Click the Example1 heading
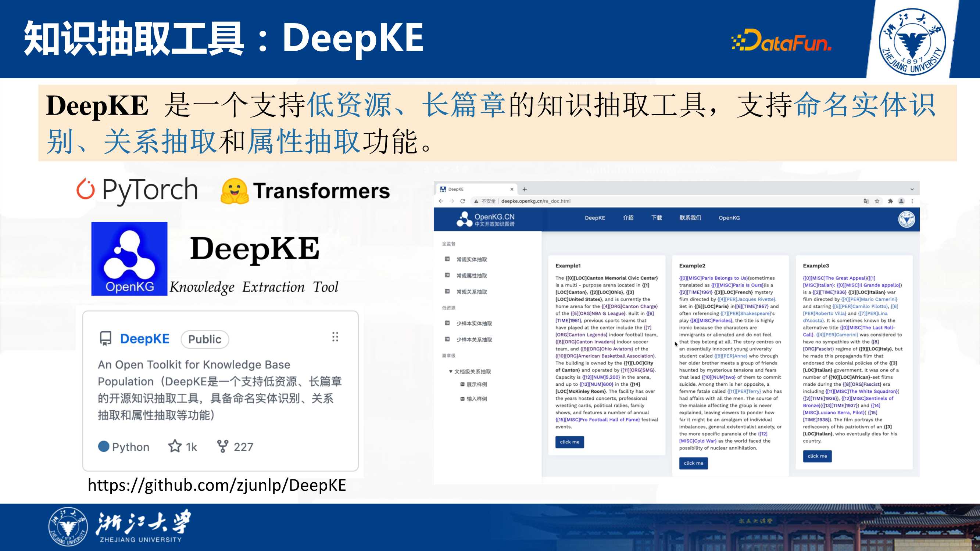 [x=568, y=266]
